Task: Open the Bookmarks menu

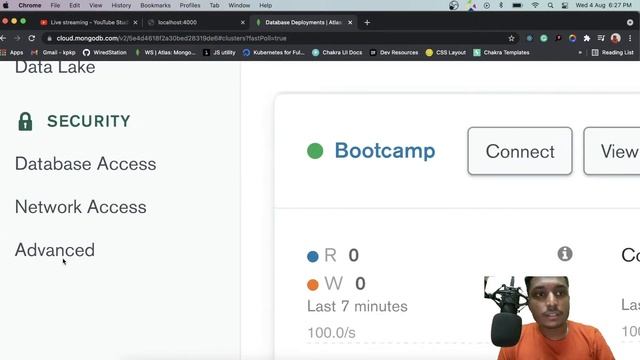Action: [156, 5]
